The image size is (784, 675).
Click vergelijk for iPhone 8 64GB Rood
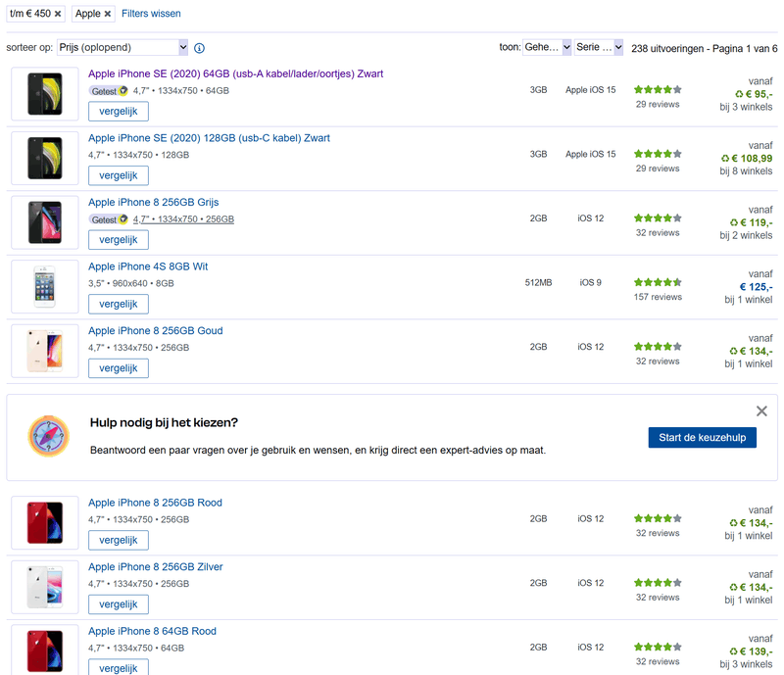point(119,667)
